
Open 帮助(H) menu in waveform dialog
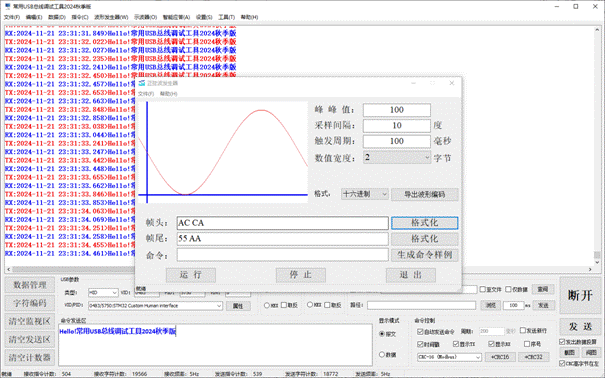pyautogui.click(x=169, y=94)
